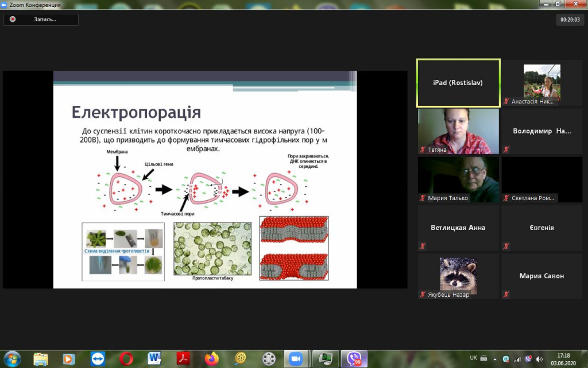Open the network signal tray icon

pos(517,359)
